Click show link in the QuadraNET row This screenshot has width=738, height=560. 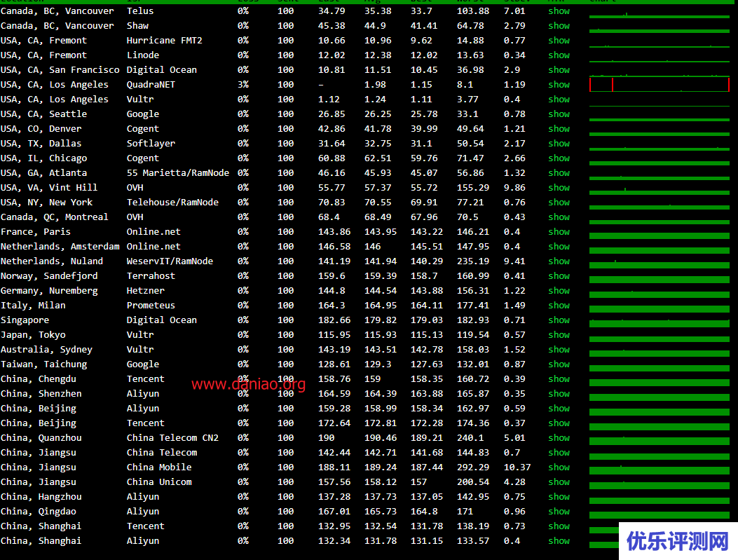coord(559,85)
